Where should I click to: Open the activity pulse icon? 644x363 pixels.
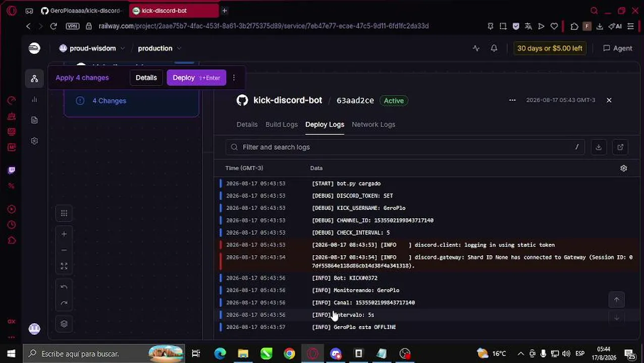coord(476,48)
